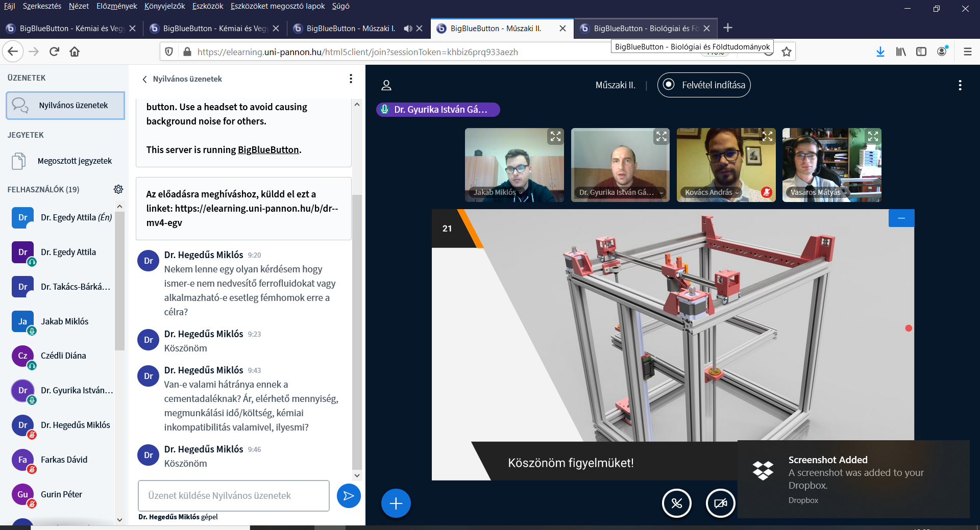This screenshot has width=980, height=530.
Task: Click the blue send message button
Action: pos(349,495)
